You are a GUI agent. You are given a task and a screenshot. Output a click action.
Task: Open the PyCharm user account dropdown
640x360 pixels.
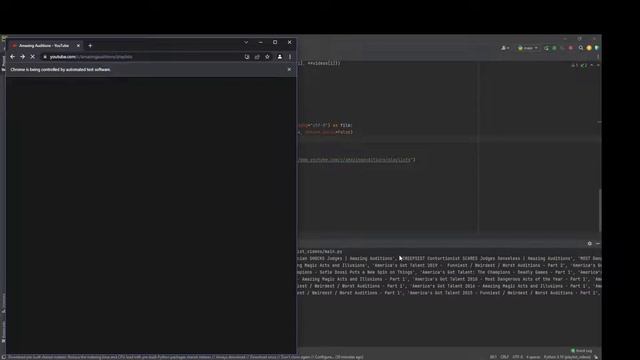coord(505,48)
